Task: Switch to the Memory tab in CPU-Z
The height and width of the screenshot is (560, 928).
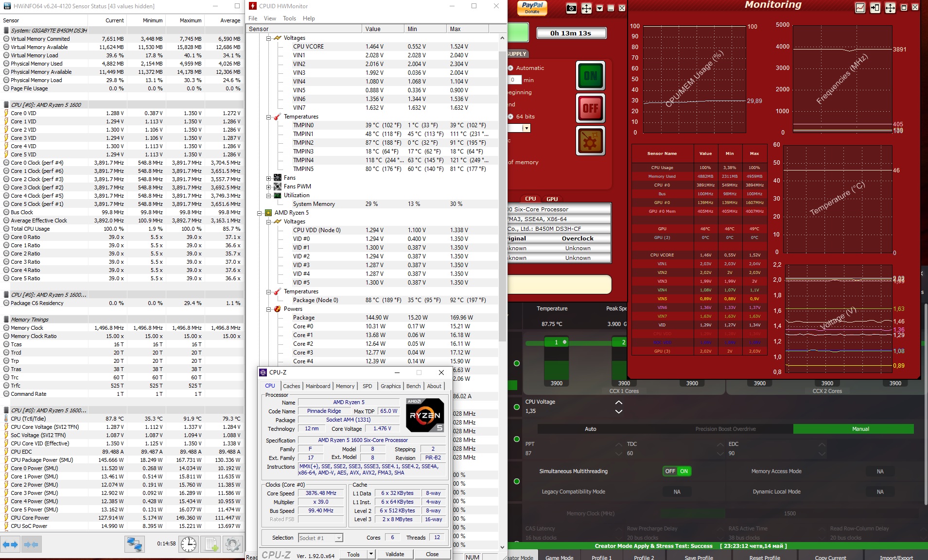Action: [x=345, y=386]
